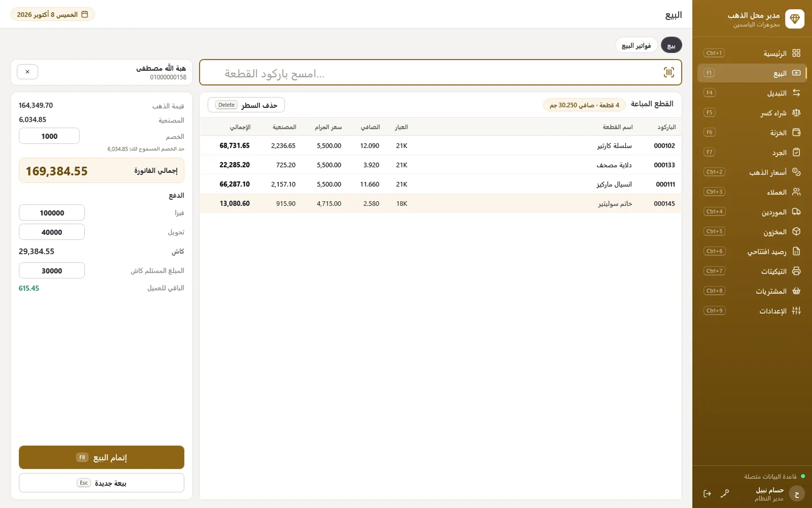Click invoice total 169,384.55
The image size is (812, 508).
tap(57, 171)
